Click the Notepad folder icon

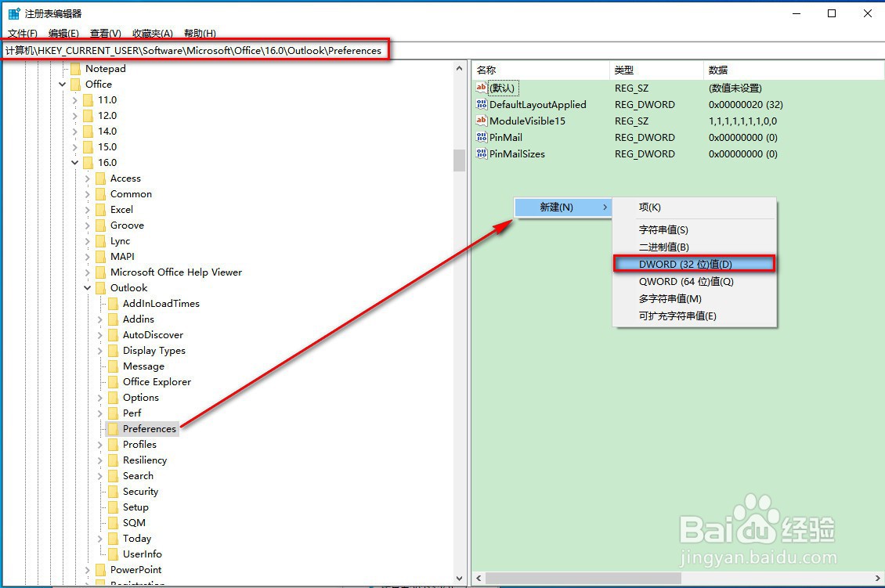pos(76,69)
